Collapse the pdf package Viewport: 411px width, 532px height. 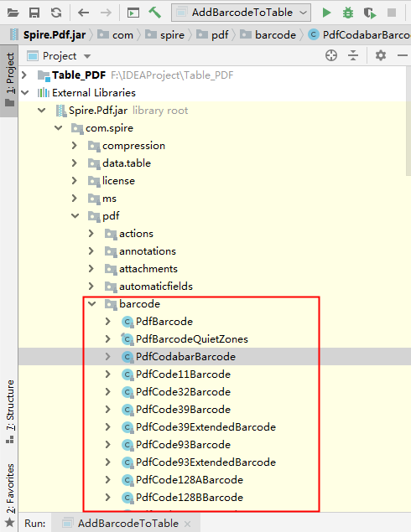tap(75, 216)
